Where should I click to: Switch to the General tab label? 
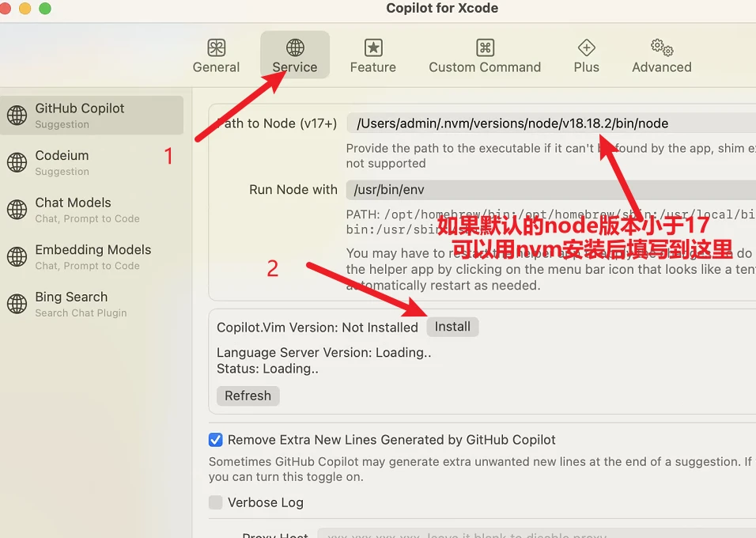tap(216, 67)
